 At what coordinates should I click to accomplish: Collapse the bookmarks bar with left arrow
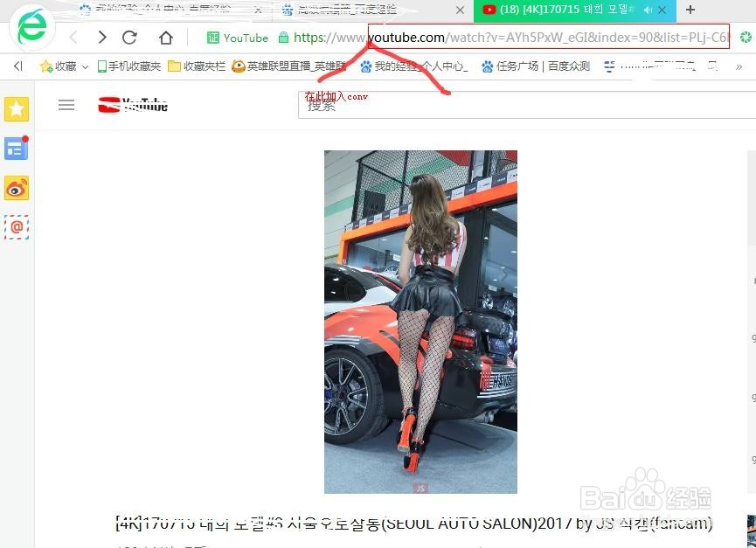point(18,66)
